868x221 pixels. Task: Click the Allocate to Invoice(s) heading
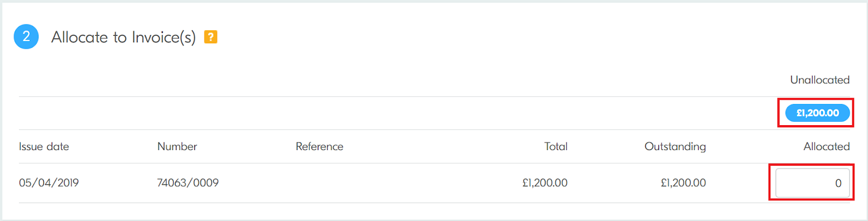pos(123,37)
